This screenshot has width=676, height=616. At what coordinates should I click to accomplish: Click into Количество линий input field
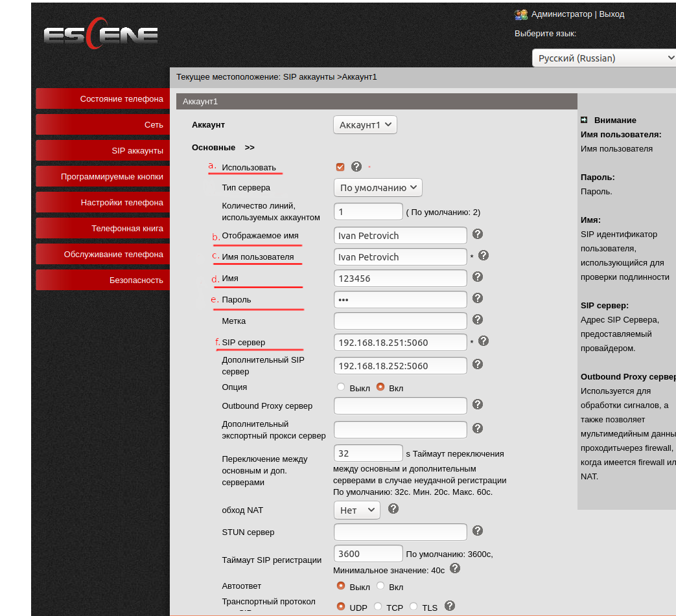coord(368,212)
